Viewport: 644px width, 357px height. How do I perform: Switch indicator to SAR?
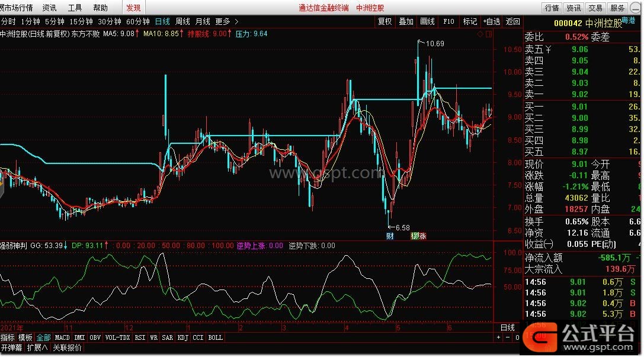coord(167,337)
